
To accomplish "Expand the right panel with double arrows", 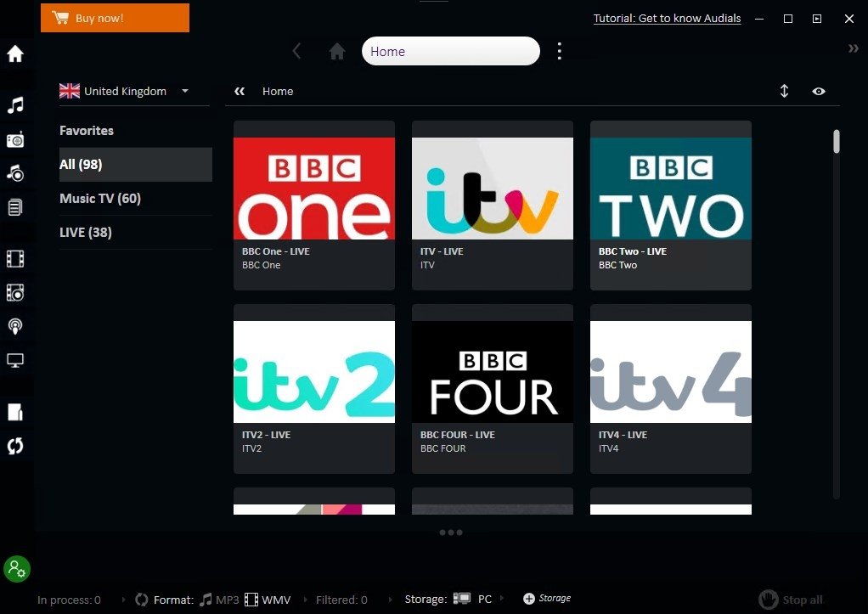I will [854, 48].
